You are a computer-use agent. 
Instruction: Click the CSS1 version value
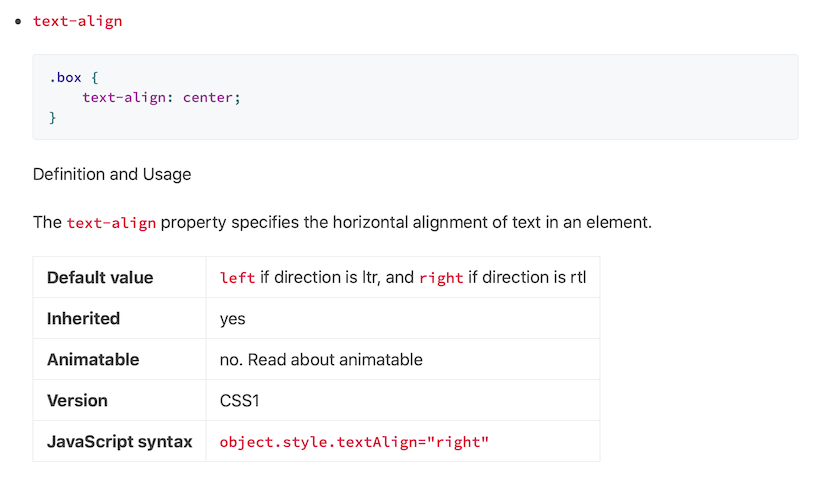(241, 400)
